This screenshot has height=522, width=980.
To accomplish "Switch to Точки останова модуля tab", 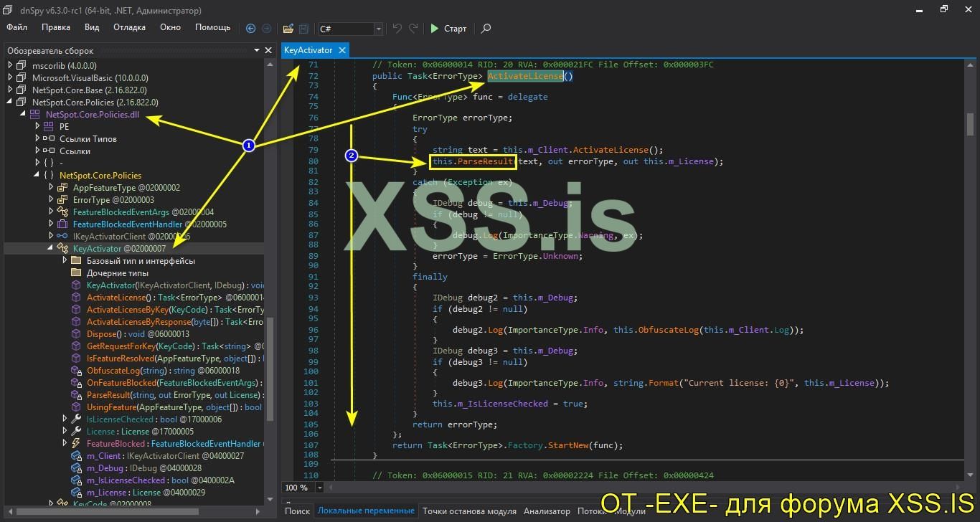I will 469,511.
